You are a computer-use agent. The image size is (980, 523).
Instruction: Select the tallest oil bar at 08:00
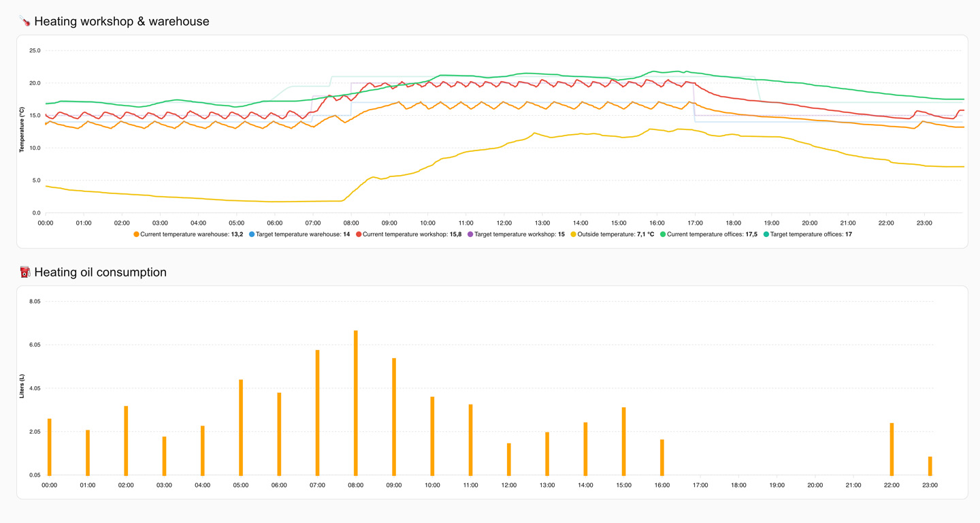click(x=356, y=402)
